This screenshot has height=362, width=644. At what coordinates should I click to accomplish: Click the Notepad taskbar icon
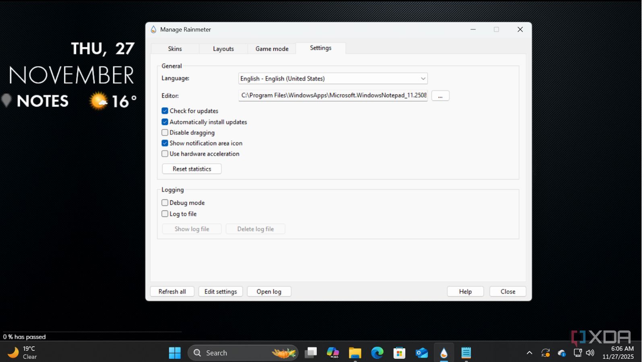click(x=466, y=353)
